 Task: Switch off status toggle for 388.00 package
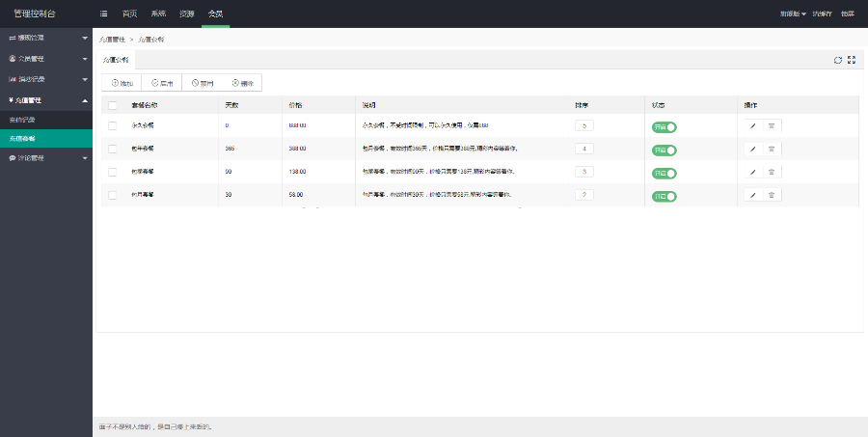(665, 150)
